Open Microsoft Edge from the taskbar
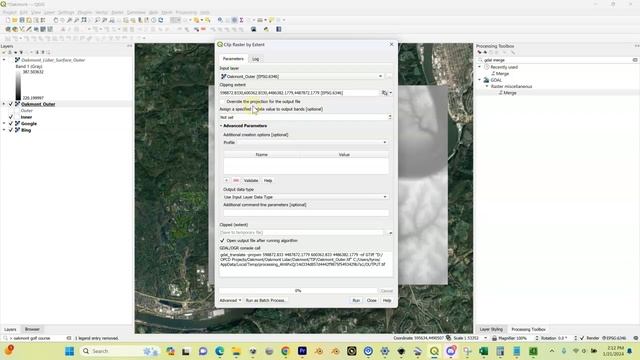This screenshot has height=360, width=640. pyautogui.click(x=220, y=351)
